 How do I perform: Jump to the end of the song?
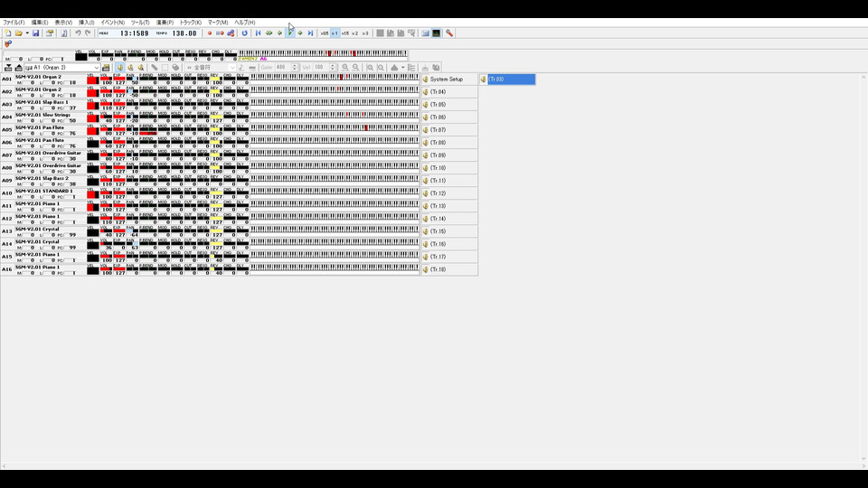[310, 33]
